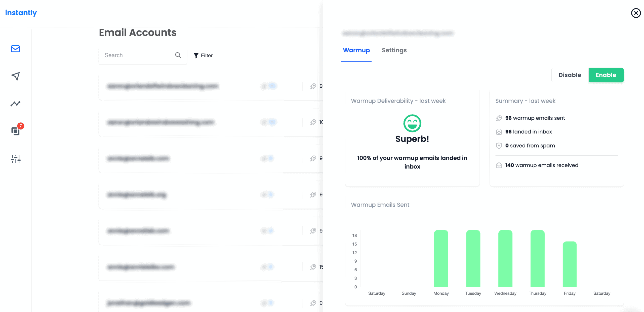Click the Monday bar in the chart
Screen dimensions: 644x312
point(441,258)
